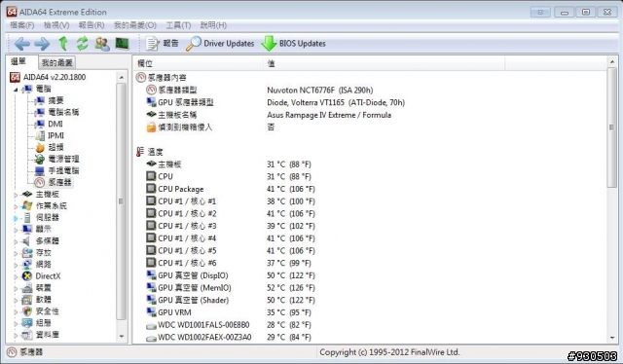
Task: Click the 電源管理 power management icon
Action: (x=39, y=159)
